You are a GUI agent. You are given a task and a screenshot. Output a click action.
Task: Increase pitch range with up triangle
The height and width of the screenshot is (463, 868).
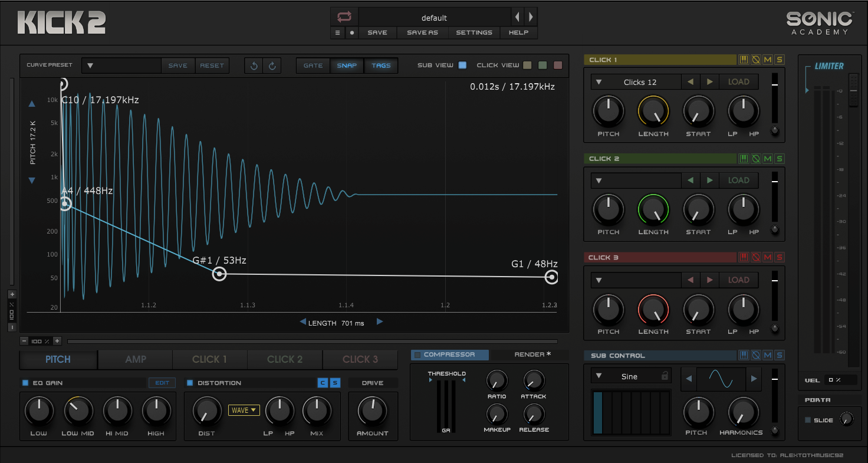pos(32,104)
